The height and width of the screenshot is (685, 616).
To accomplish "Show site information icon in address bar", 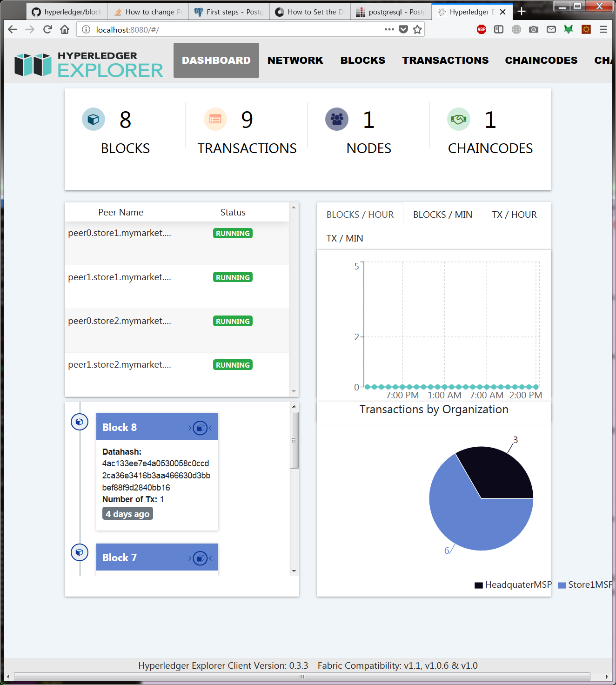I will point(86,30).
